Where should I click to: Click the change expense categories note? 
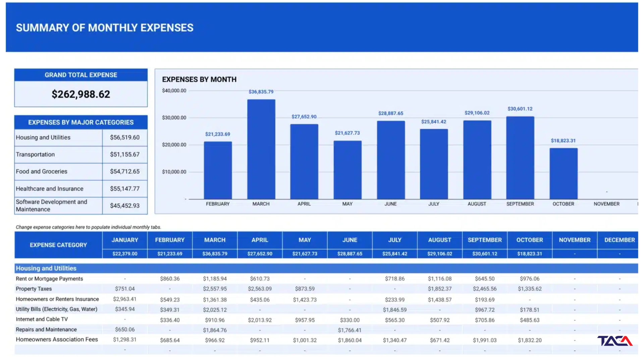(89, 227)
